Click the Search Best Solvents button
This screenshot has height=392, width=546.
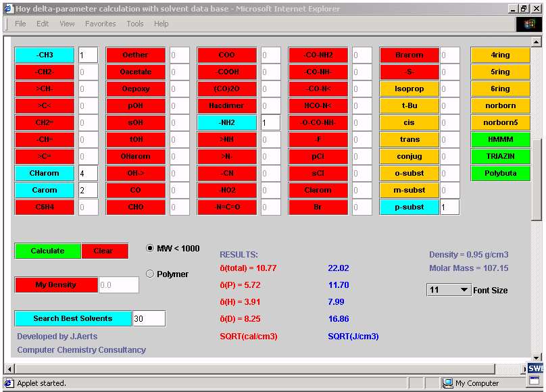click(x=73, y=318)
